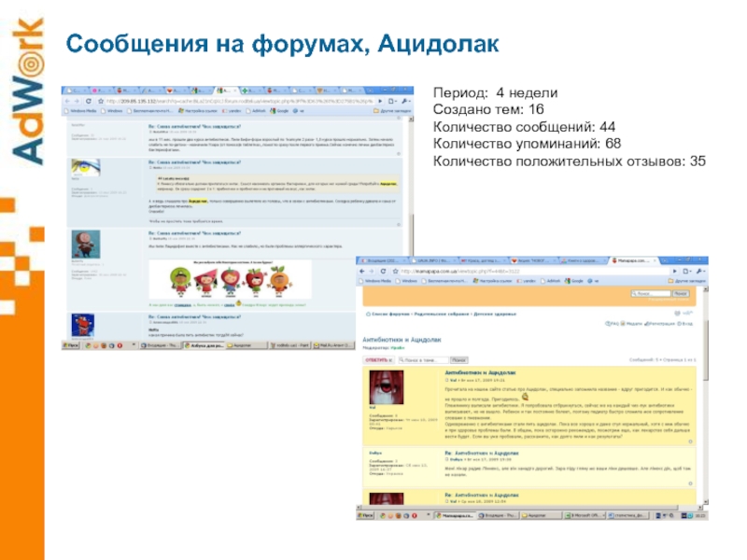Click the Пуск start button under the 209.85.135.132 window
This screenshot has width=747, height=560.
[x=71, y=345]
